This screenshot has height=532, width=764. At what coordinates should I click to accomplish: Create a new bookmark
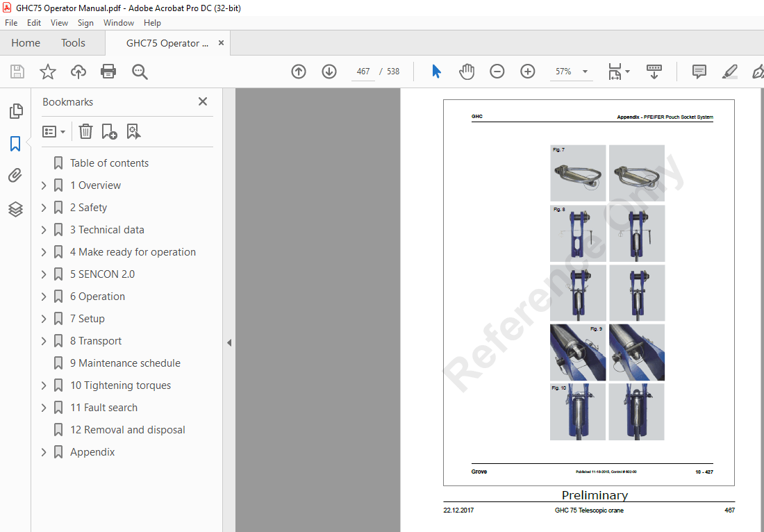click(x=108, y=131)
